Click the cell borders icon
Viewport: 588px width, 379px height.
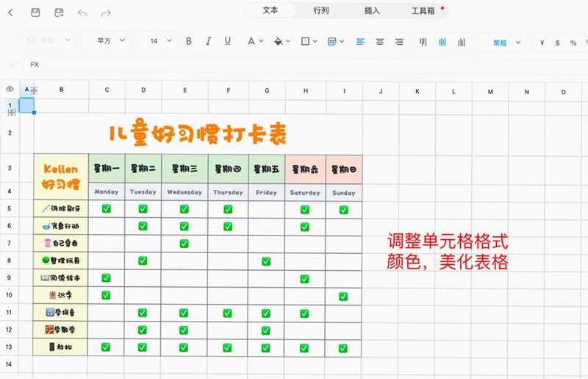(305, 41)
